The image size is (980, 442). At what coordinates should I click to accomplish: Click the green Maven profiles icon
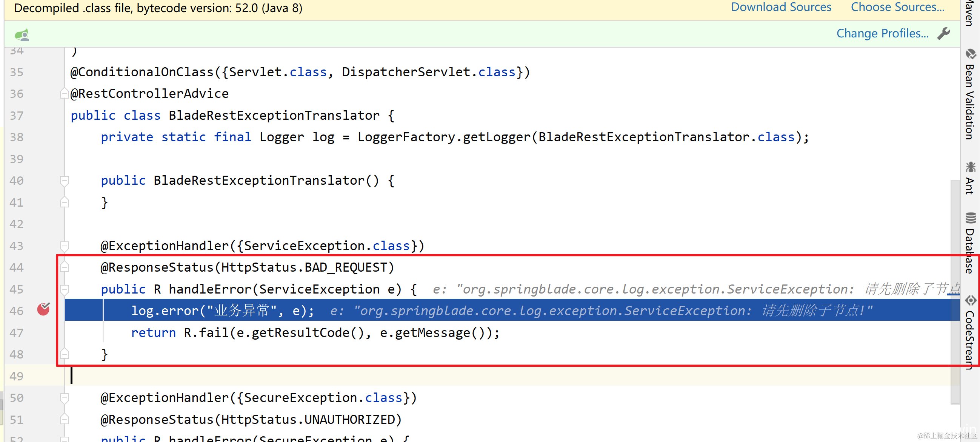click(x=22, y=35)
